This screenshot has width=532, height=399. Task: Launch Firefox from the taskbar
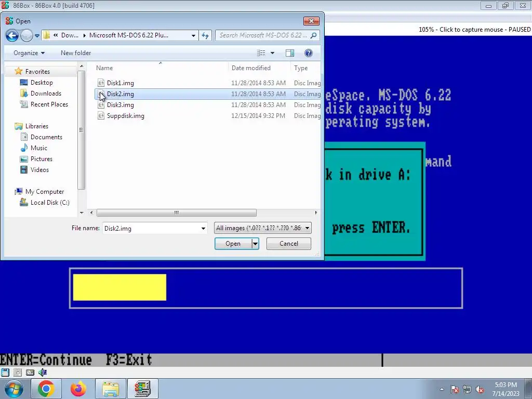[x=78, y=389]
